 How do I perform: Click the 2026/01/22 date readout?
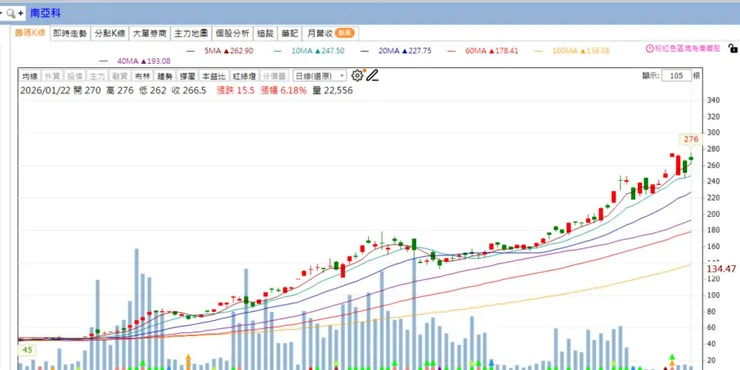[x=45, y=91]
